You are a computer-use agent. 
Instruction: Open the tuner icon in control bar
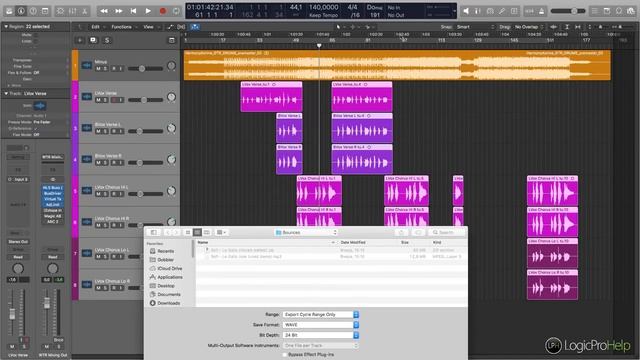tap(477, 11)
